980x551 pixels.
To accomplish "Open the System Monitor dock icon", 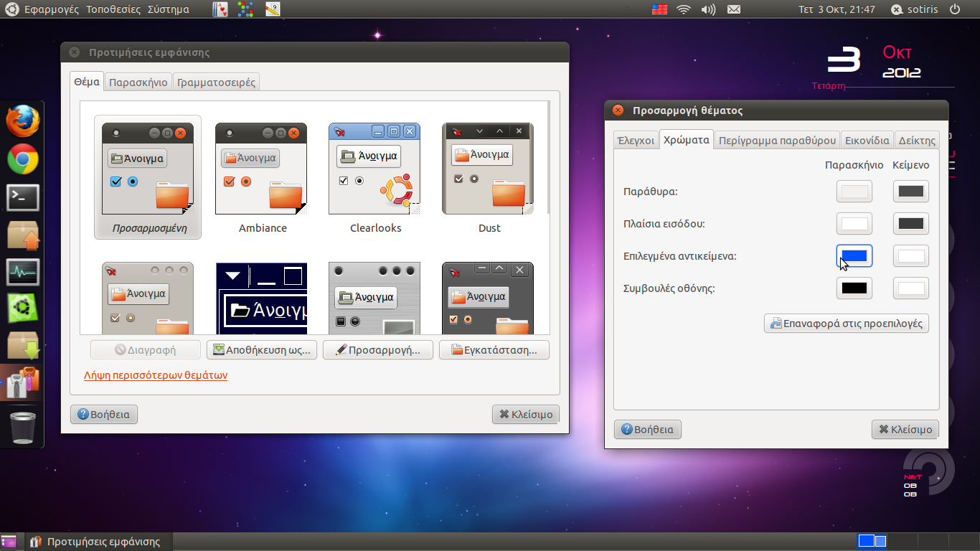I will [22, 272].
